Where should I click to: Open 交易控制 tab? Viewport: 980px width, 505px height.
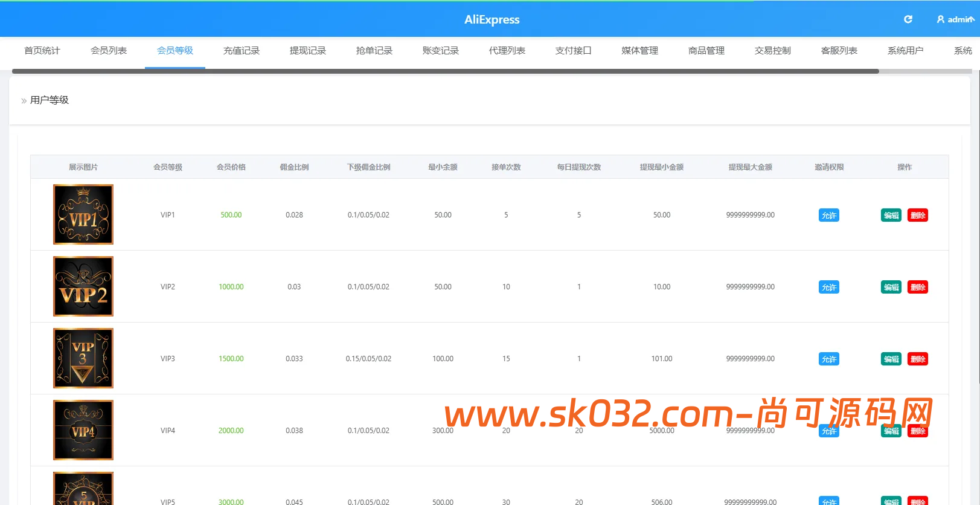pos(773,51)
